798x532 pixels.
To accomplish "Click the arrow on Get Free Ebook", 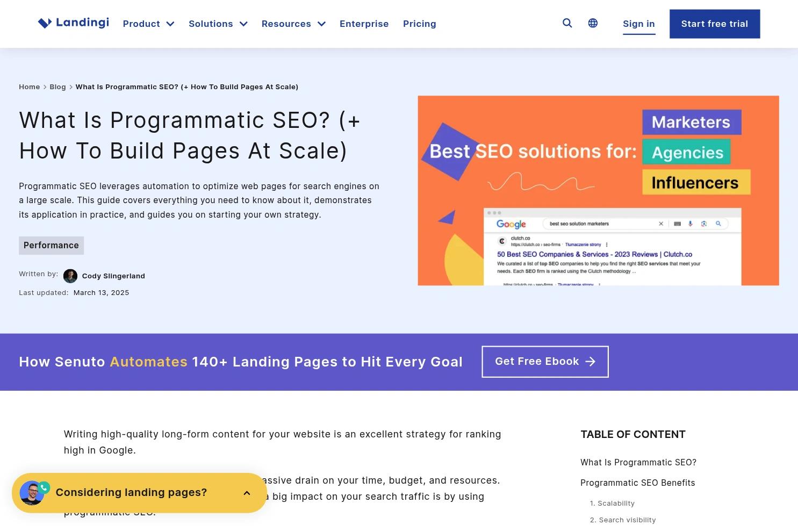I will click(590, 362).
